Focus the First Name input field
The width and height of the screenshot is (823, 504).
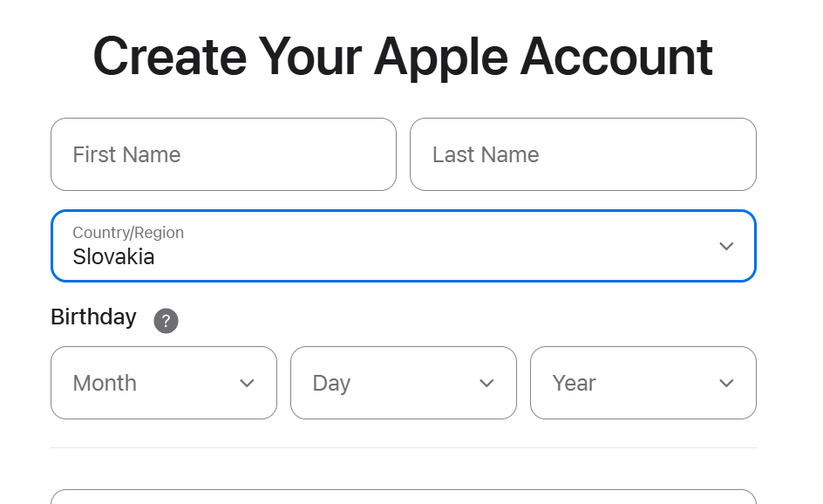tap(223, 154)
